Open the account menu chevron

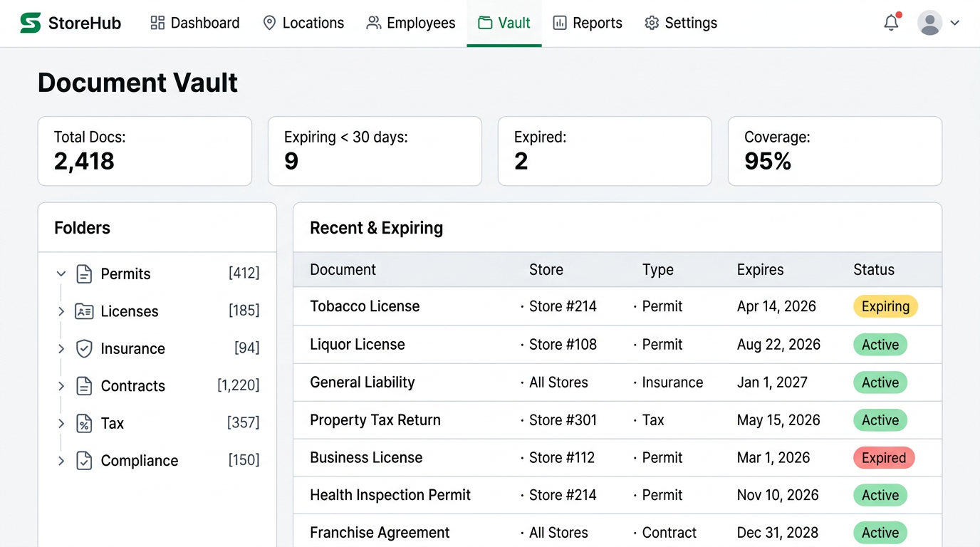[955, 23]
